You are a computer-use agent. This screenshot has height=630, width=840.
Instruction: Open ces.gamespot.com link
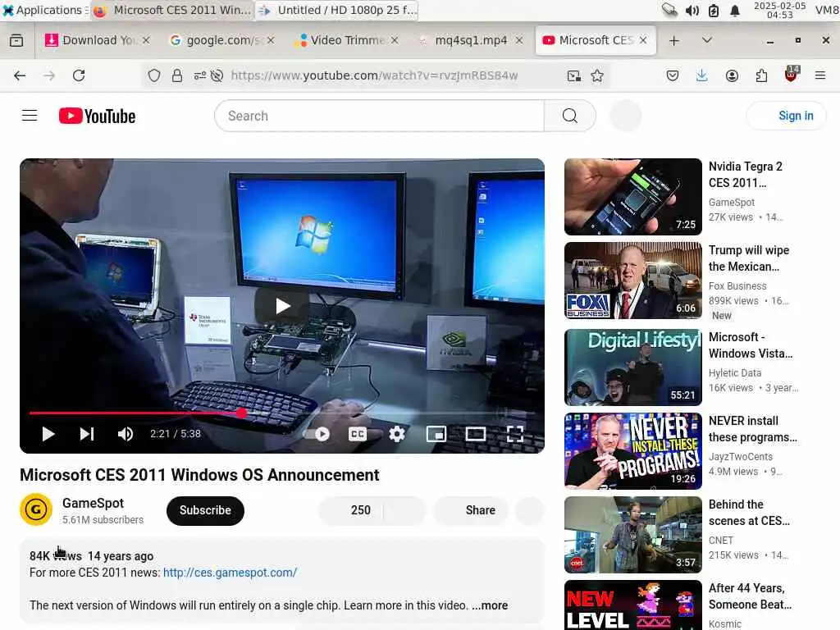230,573
